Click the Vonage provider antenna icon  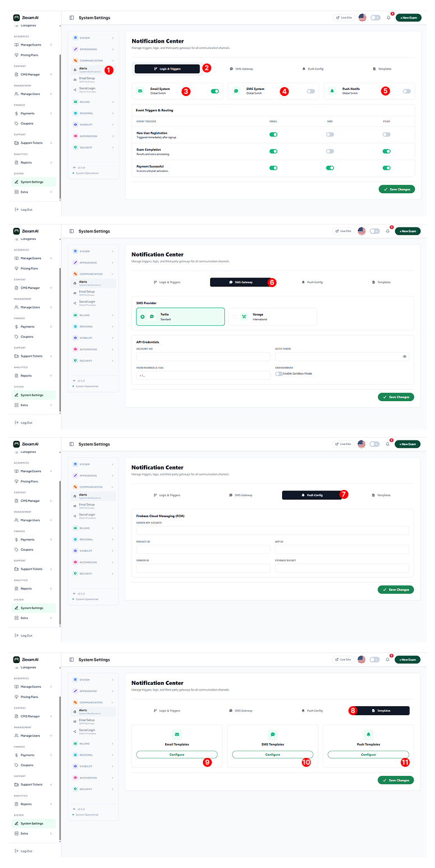(x=244, y=317)
